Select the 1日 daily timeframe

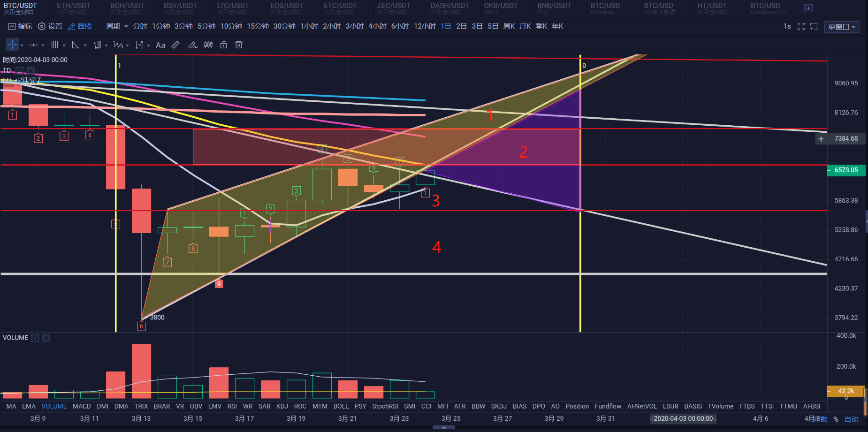pos(446,26)
